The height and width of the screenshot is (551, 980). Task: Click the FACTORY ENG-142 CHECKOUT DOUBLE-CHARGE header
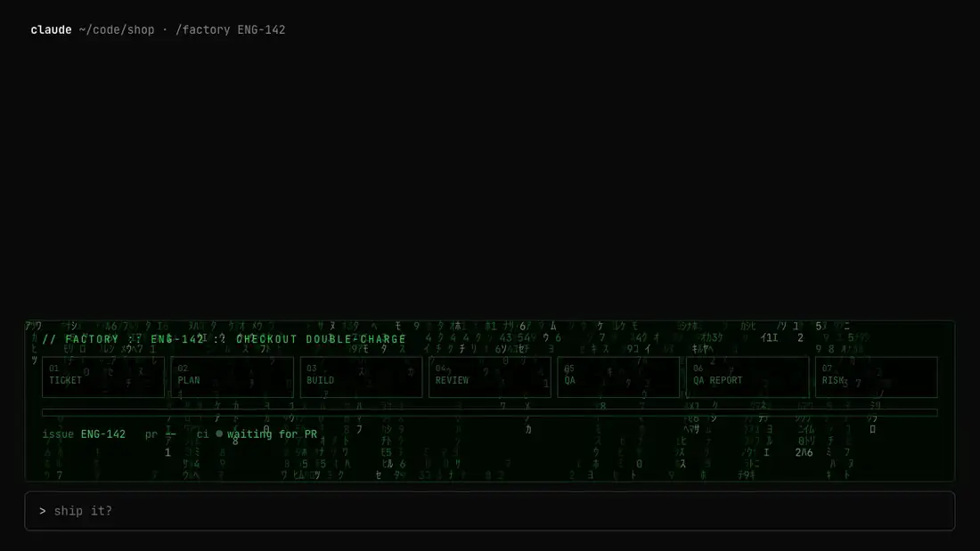click(225, 339)
